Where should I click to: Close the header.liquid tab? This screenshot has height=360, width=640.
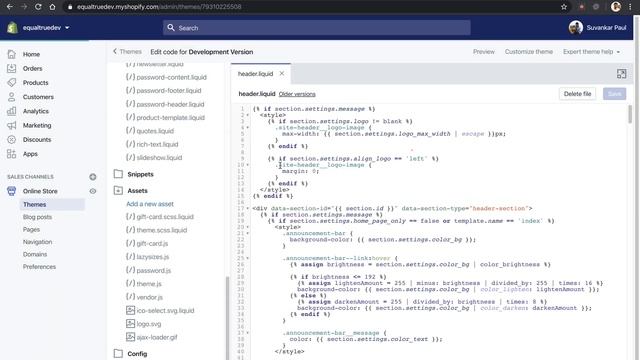pyautogui.click(x=282, y=73)
